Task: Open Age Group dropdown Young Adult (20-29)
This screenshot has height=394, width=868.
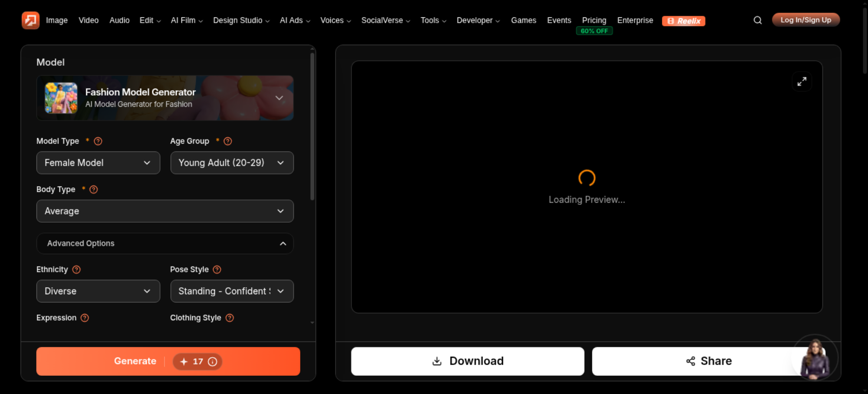Action: click(232, 163)
